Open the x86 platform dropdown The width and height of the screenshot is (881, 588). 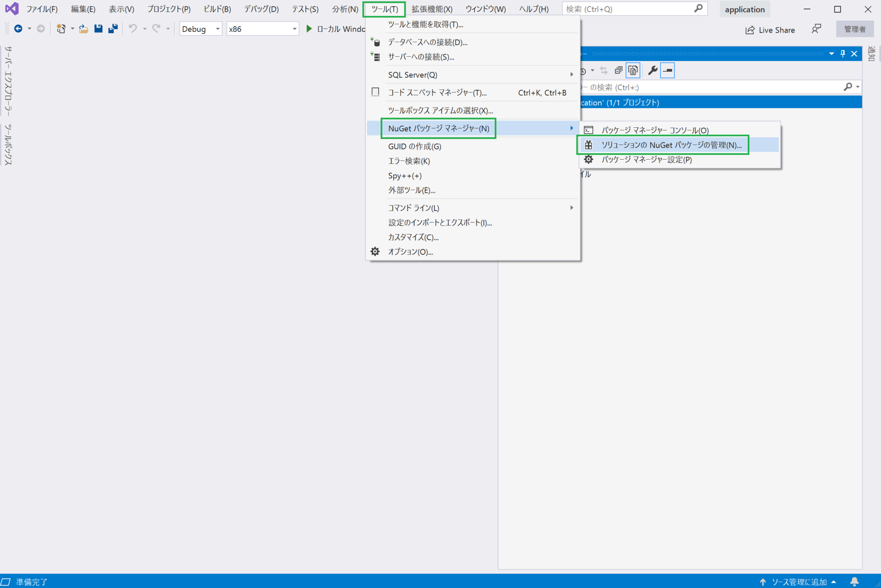pyautogui.click(x=262, y=29)
